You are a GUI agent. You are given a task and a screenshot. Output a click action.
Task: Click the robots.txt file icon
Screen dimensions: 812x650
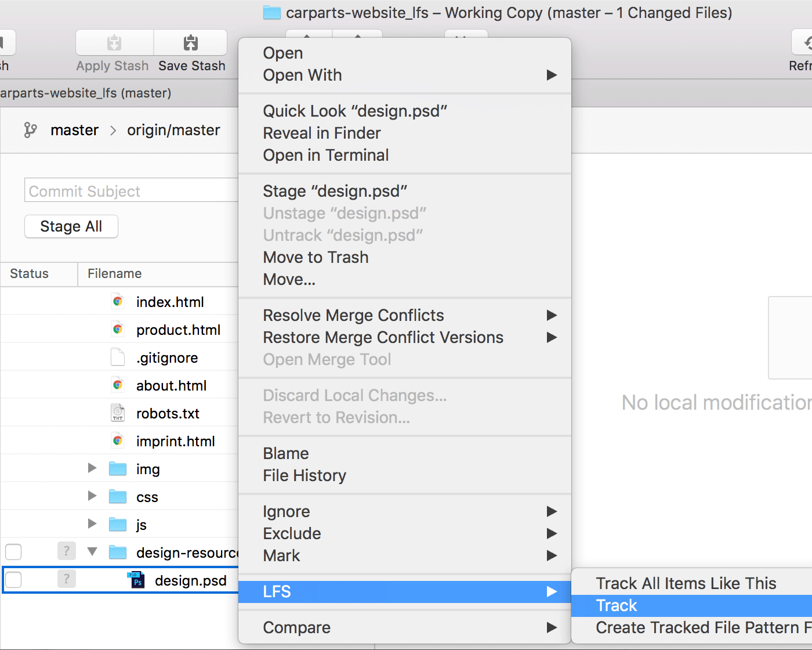click(117, 413)
